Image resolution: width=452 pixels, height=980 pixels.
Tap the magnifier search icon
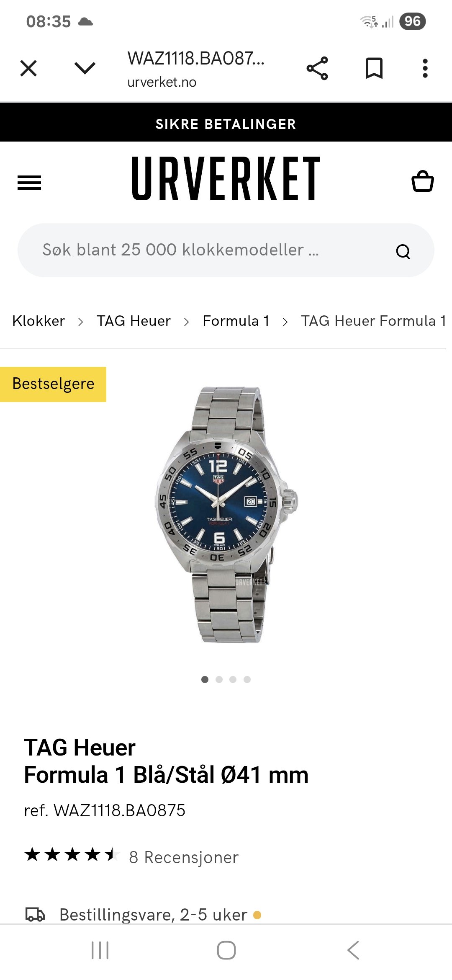pyautogui.click(x=403, y=251)
